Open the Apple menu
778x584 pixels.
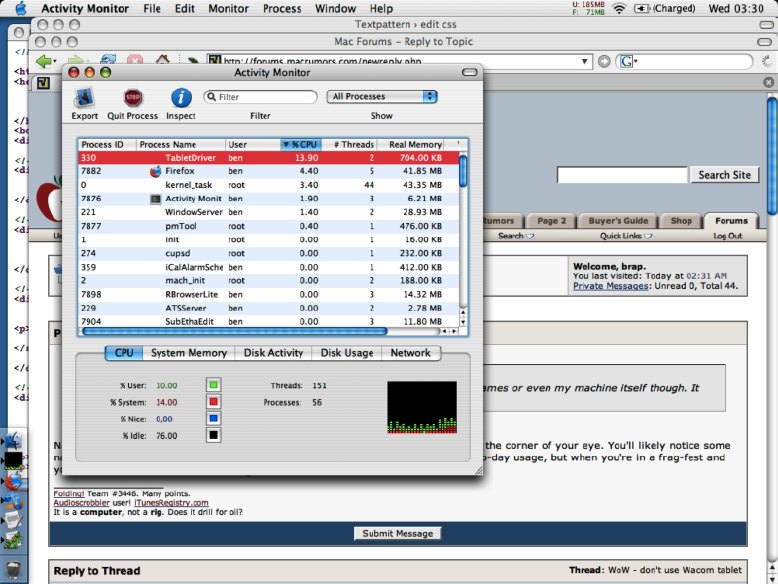(x=21, y=8)
